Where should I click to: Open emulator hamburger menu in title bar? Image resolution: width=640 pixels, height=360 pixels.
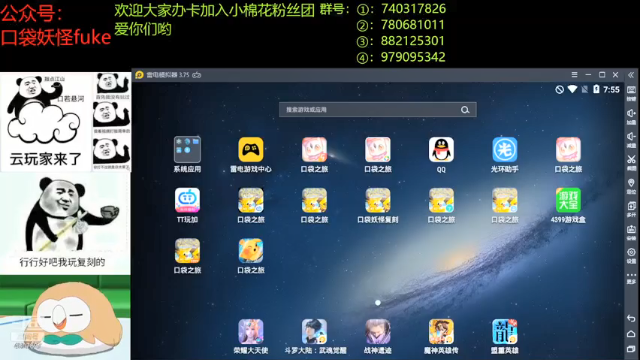(574, 75)
